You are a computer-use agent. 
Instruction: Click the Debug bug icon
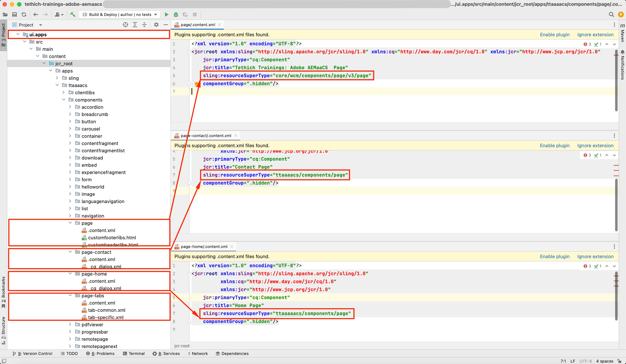pyautogui.click(x=176, y=15)
